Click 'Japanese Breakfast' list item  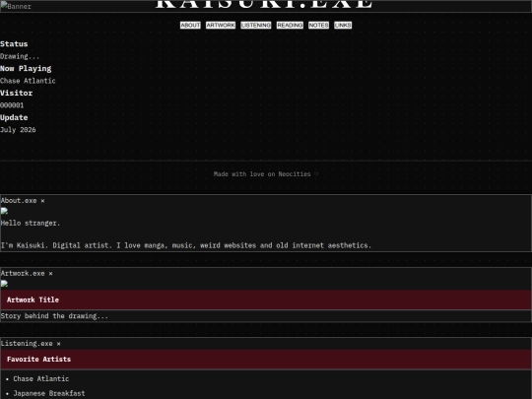pyautogui.click(x=49, y=393)
